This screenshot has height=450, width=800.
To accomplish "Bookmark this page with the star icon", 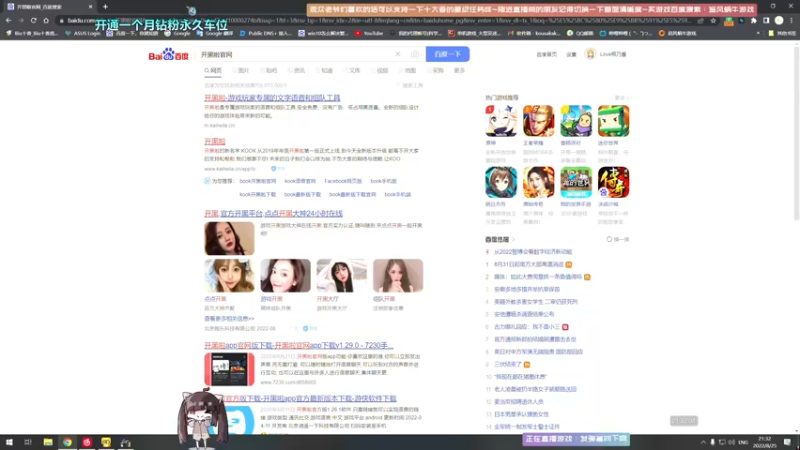I will [x=713, y=20].
